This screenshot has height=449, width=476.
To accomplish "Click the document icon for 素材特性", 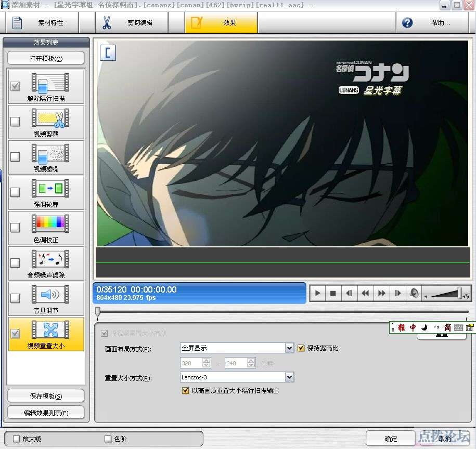I will click(x=17, y=23).
